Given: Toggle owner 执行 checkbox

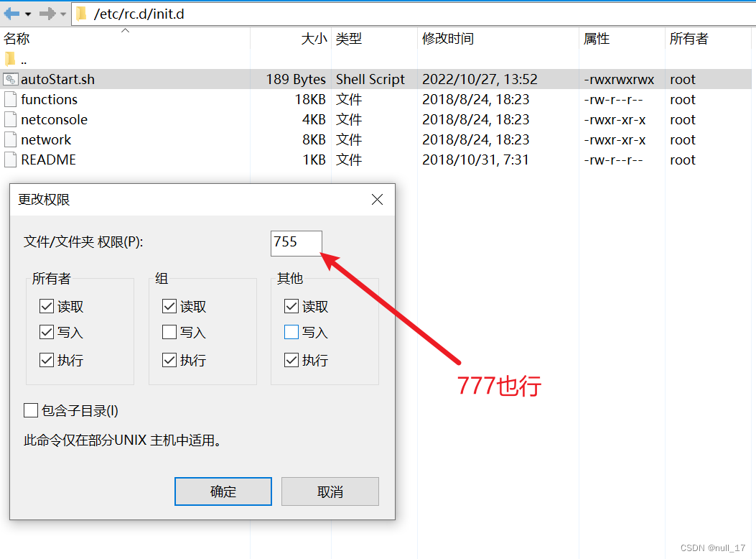Looking at the screenshot, I should (47, 360).
